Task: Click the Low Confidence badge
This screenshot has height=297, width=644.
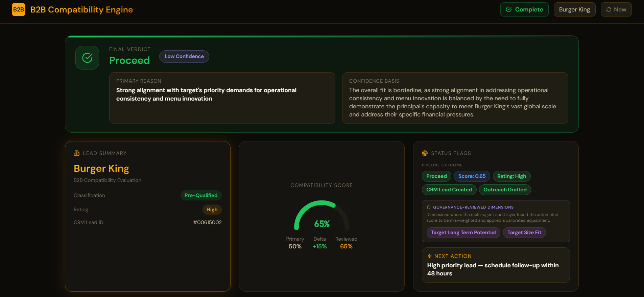Action: (x=184, y=56)
